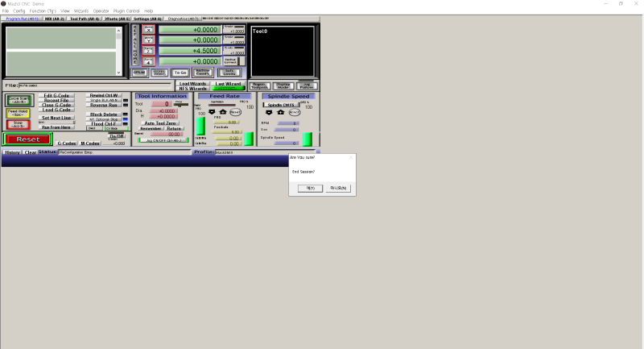
Task: Switch to the MDI (Alt-2) tab
Action: pyautogui.click(x=54, y=19)
